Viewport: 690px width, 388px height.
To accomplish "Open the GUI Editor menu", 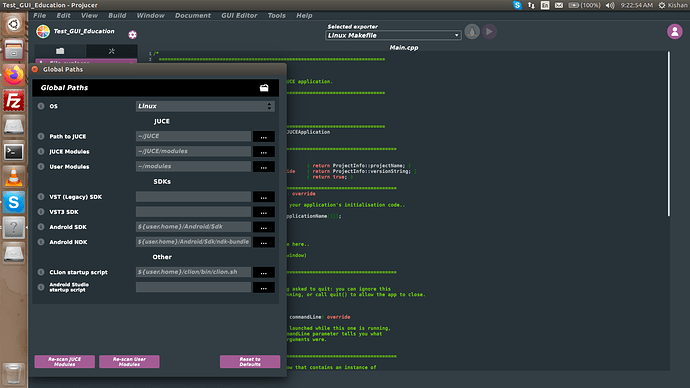I will [x=239, y=15].
